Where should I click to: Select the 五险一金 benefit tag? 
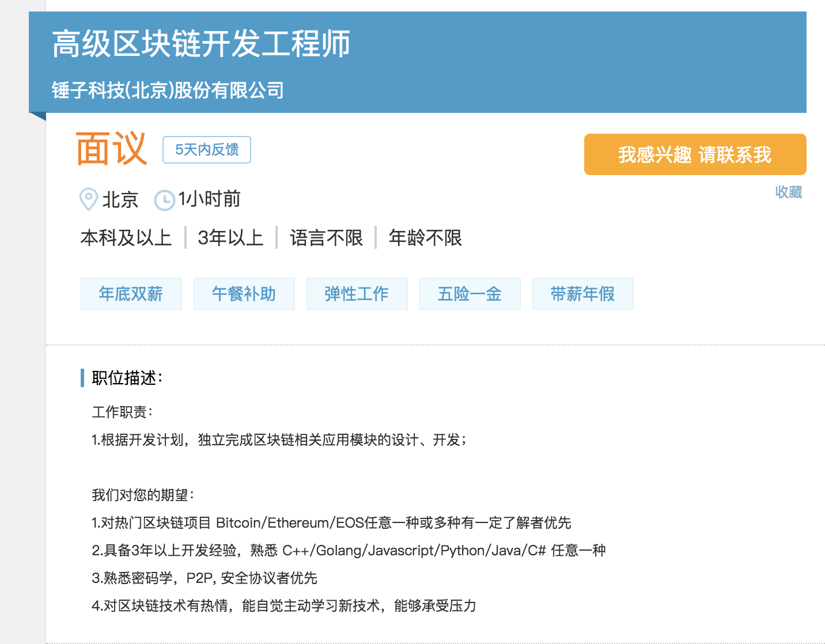tap(470, 294)
